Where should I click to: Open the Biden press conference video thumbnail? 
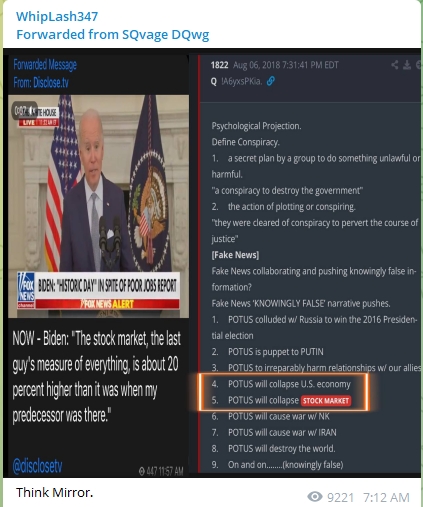coord(98,206)
